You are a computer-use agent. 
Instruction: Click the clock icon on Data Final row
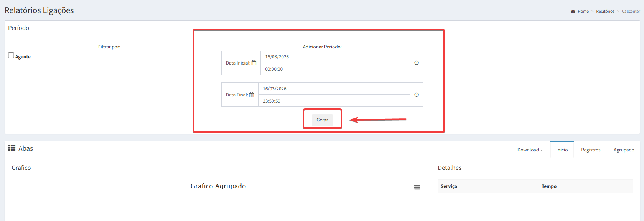click(417, 95)
